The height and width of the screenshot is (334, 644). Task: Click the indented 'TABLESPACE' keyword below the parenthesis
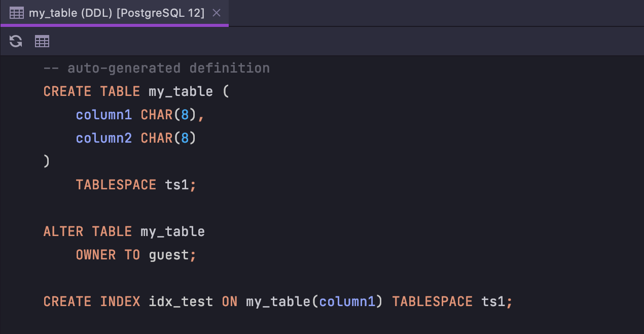(116, 185)
